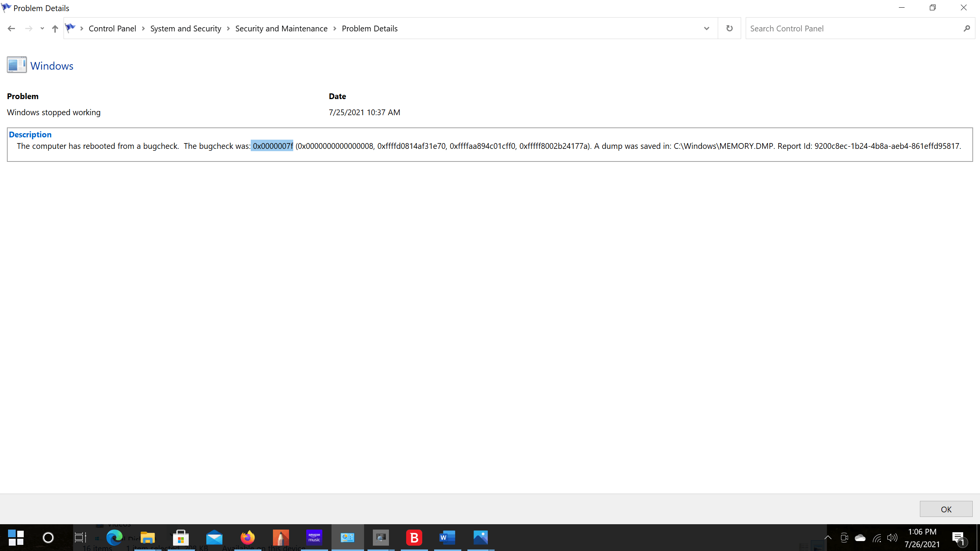Screen dimensions: 980x551
Task: Select the System and Security breadcrumb
Action: [186, 28]
